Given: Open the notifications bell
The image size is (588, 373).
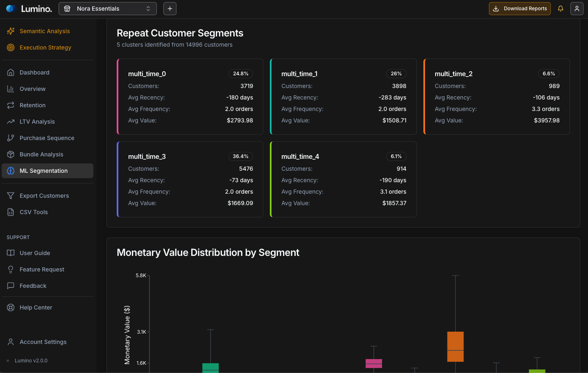Looking at the screenshot, I should click(561, 8).
